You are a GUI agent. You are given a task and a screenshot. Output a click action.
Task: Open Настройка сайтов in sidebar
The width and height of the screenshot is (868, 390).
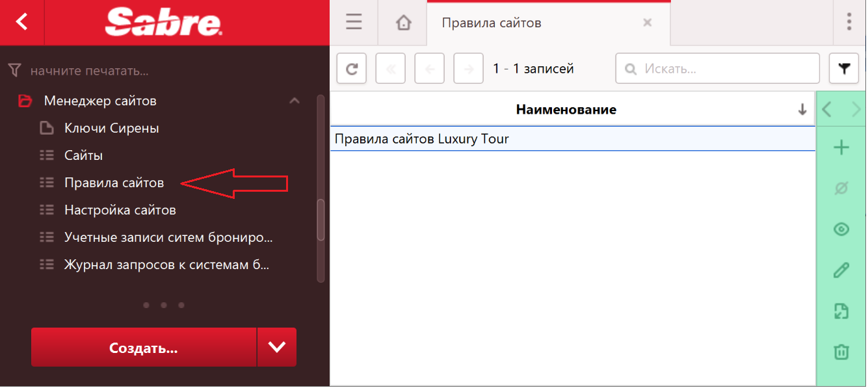tap(120, 210)
